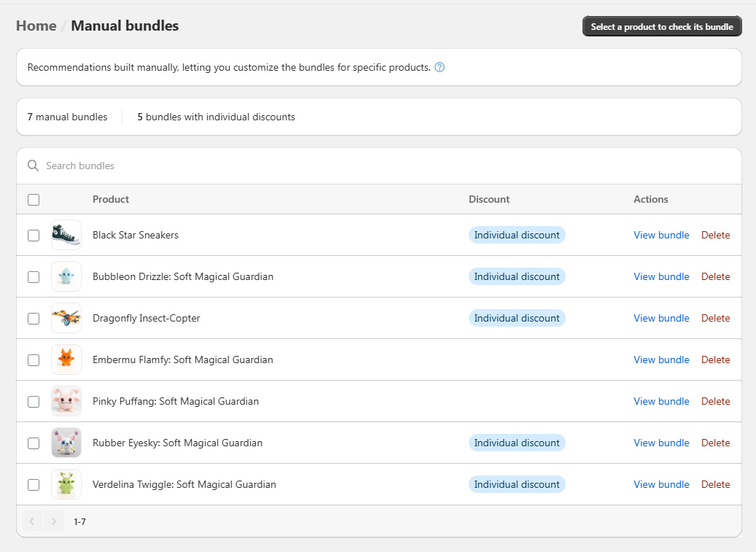Image resolution: width=756 pixels, height=552 pixels.
Task: Click the Manual bundles page title
Action: point(125,26)
